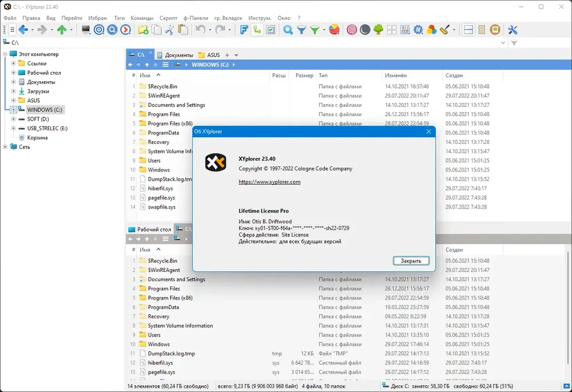Add a new tab with plus button
Viewport: 572px width, 392px height.
coord(227,55)
